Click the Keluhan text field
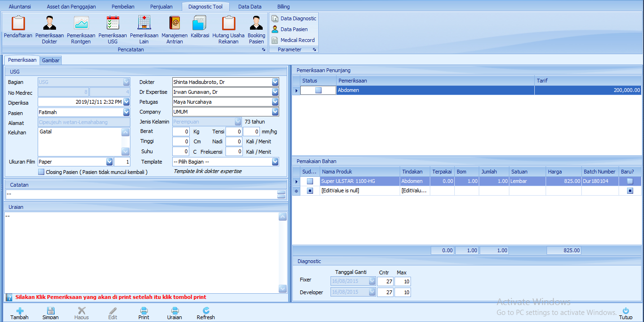This screenshot has height=322, width=644. point(79,141)
